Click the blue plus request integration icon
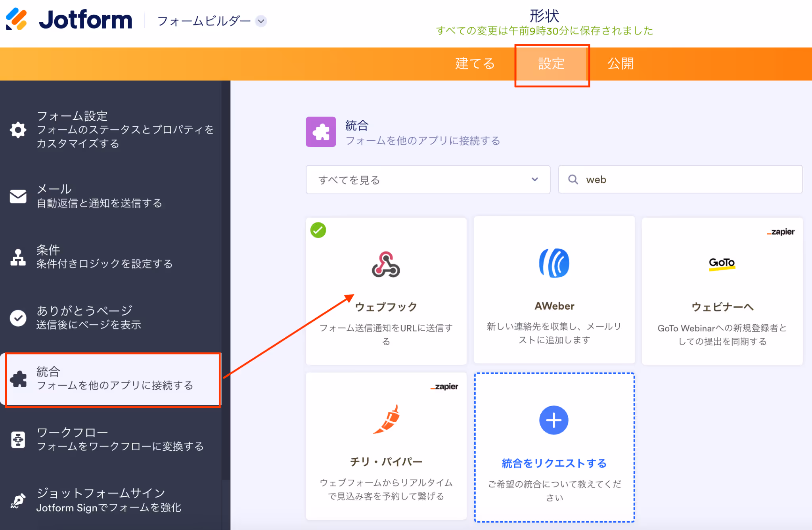 (x=553, y=420)
